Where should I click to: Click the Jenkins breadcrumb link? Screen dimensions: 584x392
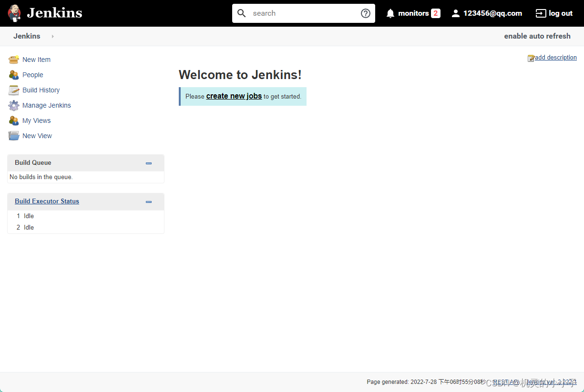27,36
